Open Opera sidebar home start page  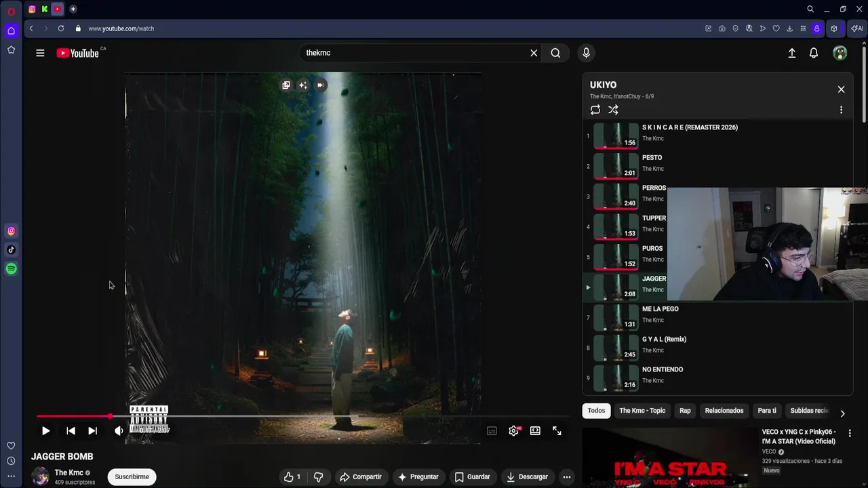[x=11, y=30]
